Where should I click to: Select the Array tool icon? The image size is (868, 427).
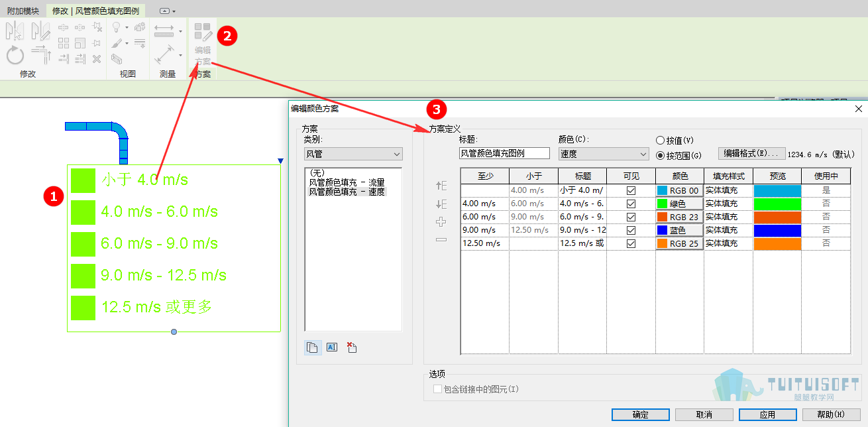(x=64, y=43)
